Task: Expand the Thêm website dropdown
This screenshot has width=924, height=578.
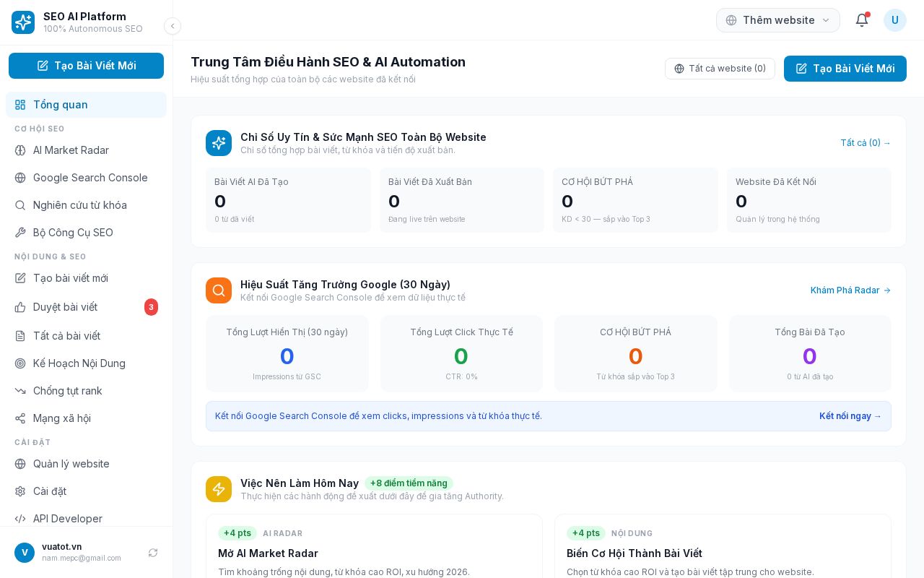Action: pos(778,20)
